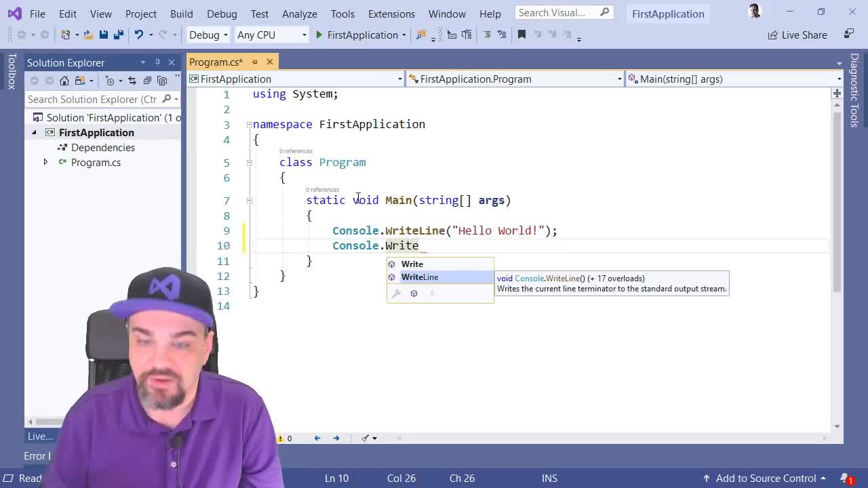The width and height of the screenshot is (868, 488).
Task: Toggle the wrench filter in IntelliSense popup
Action: click(x=397, y=293)
